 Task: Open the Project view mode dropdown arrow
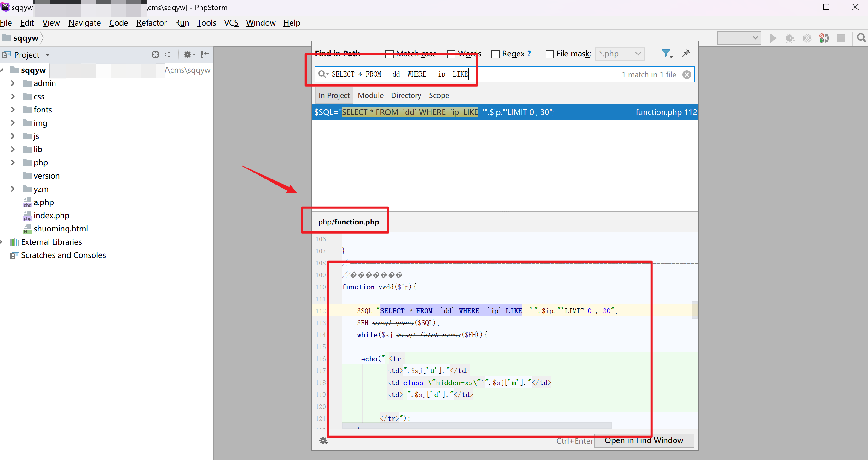pyautogui.click(x=48, y=55)
